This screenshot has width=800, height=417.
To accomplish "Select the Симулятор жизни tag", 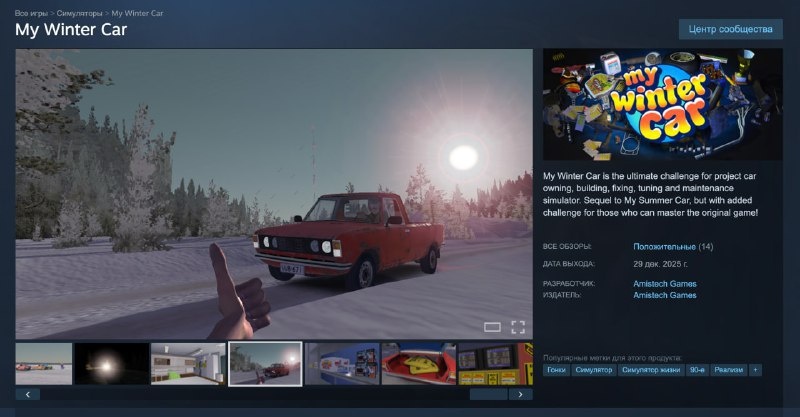I will pos(651,370).
